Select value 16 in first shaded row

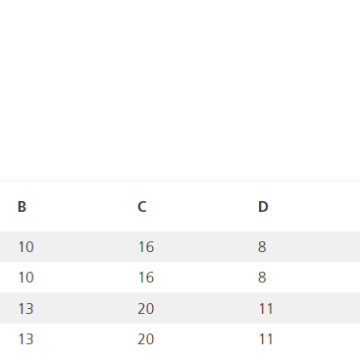pyautogui.click(x=146, y=247)
